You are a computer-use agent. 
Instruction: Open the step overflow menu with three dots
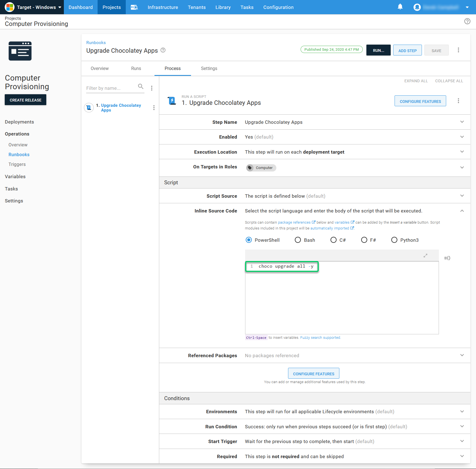458,101
